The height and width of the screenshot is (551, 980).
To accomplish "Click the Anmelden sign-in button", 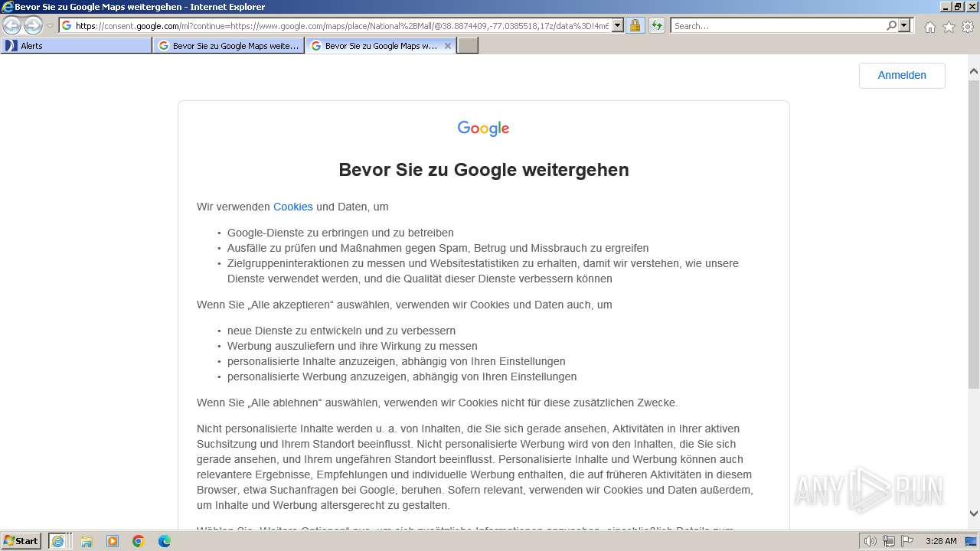I will pyautogui.click(x=902, y=75).
